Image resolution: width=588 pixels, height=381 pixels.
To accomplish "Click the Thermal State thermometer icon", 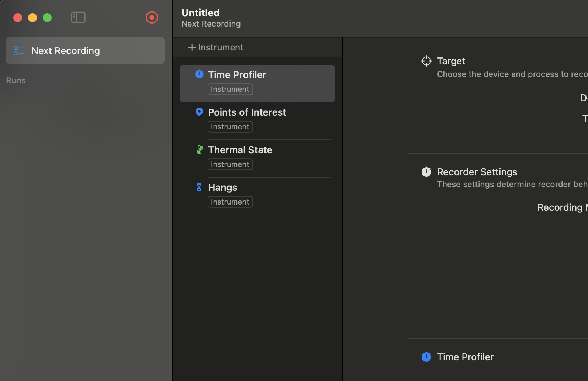I will 199,150.
